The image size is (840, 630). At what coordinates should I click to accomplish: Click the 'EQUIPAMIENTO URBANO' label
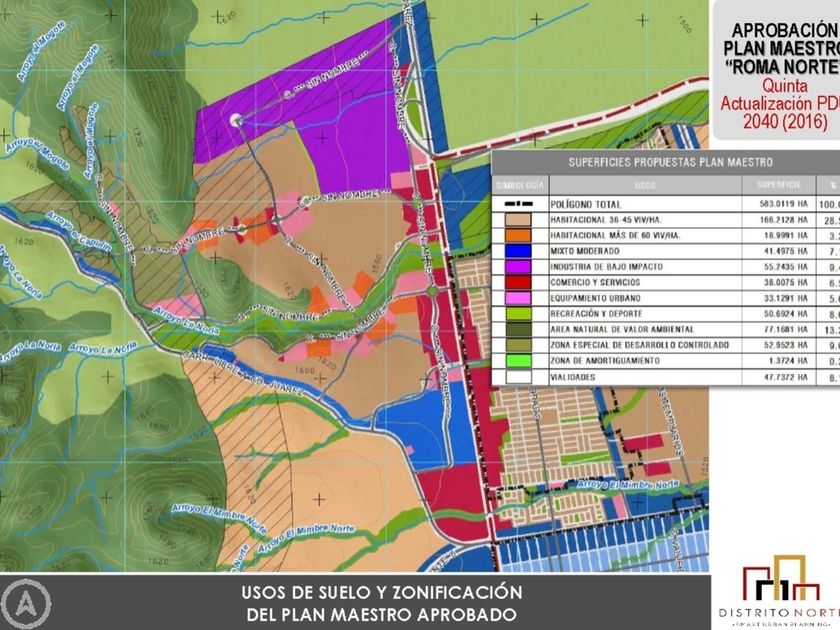pyautogui.click(x=595, y=298)
